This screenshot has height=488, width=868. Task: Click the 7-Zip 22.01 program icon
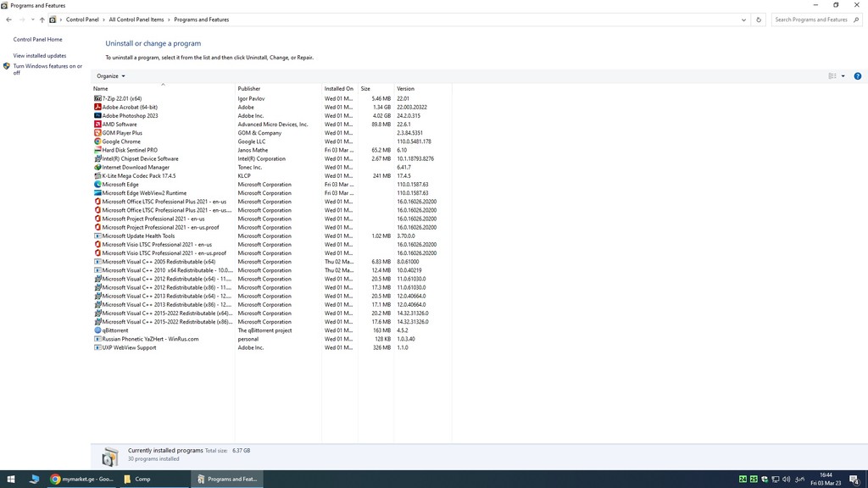pos(97,98)
